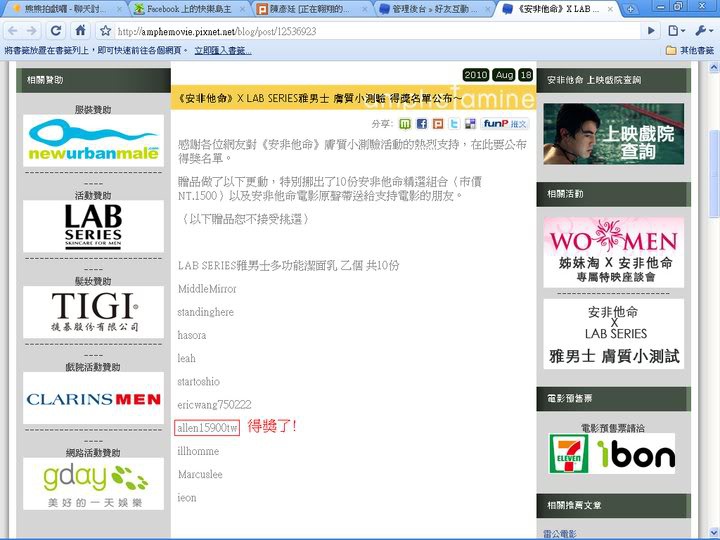Image resolution: width=720 pixels, height=540 pixels.
Task: Switch to the 熊熊拍戲囉 tab
Action: point(65,8)
